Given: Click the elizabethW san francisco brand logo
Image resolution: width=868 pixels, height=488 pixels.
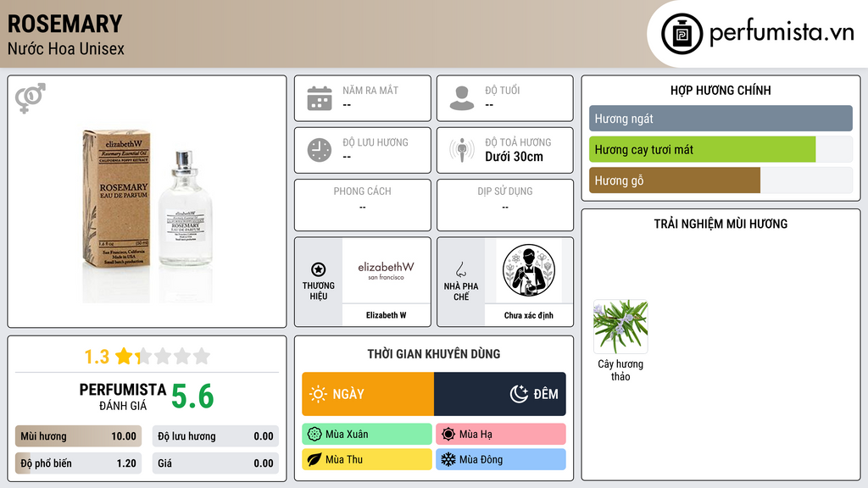Looking at the screenshot, I should click(386, 270).
